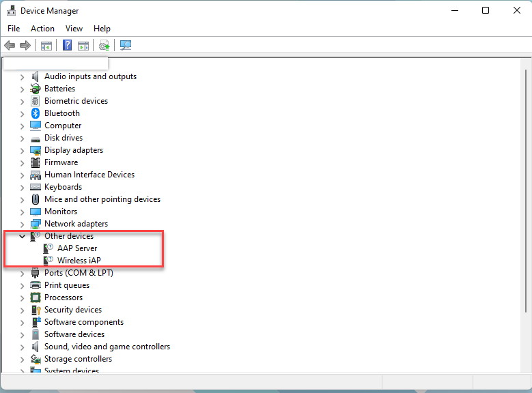Click the vertical scrollbar thumb
Viewport: 532px width, 393px height.
click(526, 191)
